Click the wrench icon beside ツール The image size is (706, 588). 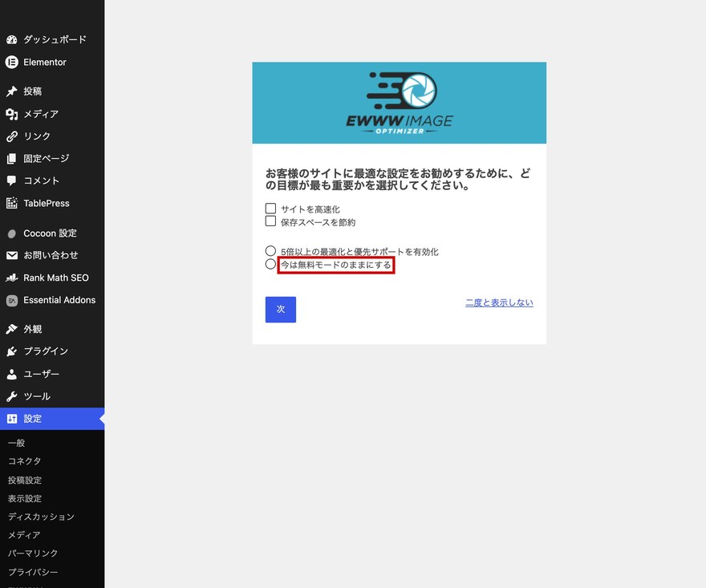tap(12, 396)
